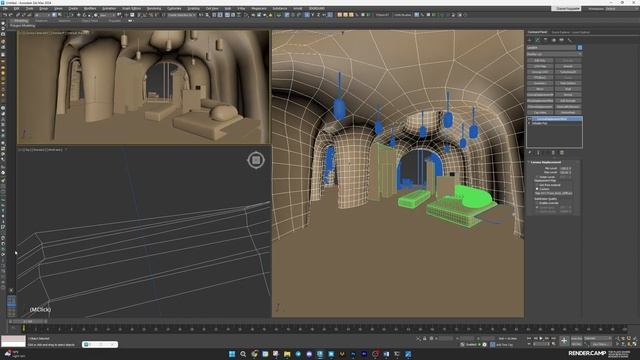Click the Min Level value field

[x=564, y=168]
